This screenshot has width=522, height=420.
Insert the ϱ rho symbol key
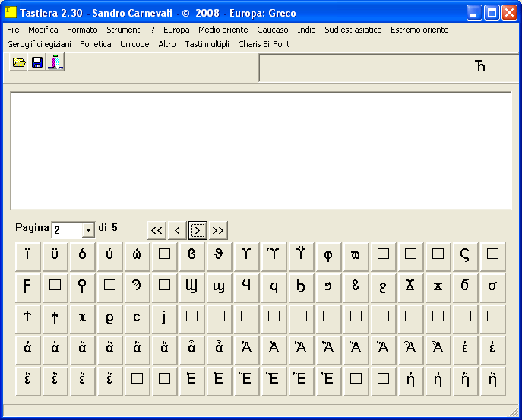coord(109,318)
